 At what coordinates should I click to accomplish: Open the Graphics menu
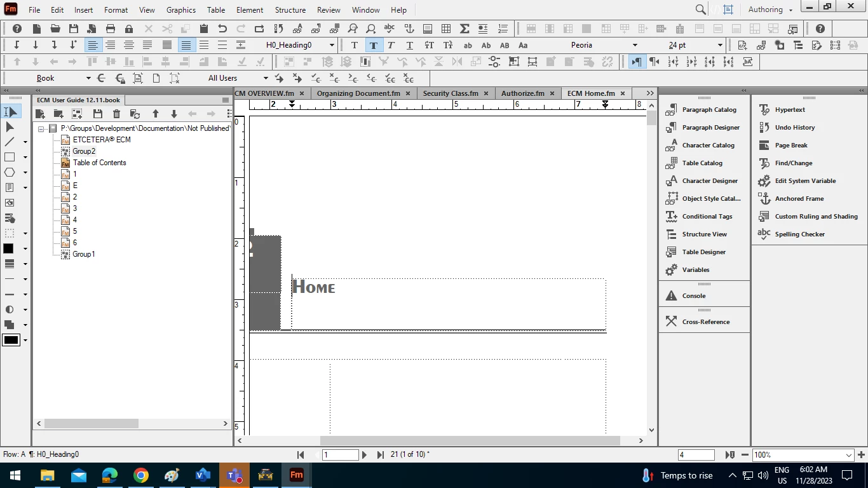coord(181,10)
